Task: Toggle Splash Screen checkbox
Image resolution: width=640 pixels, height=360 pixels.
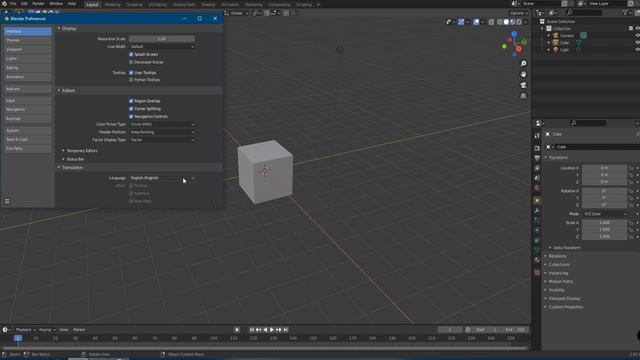Action: [131, 54]
